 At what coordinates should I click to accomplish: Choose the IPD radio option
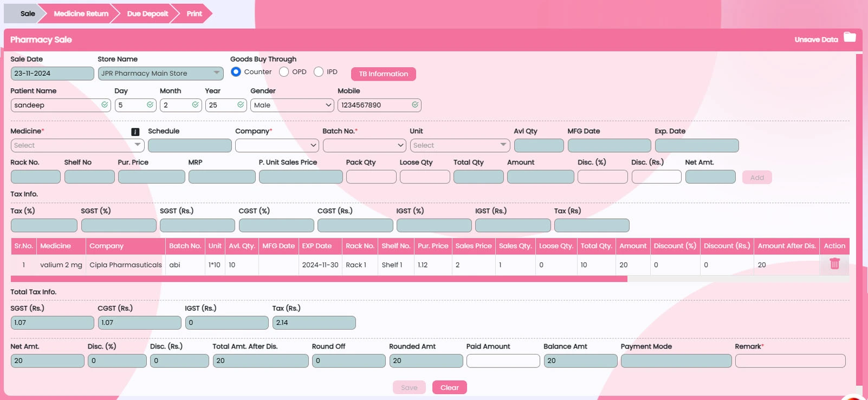319,72
